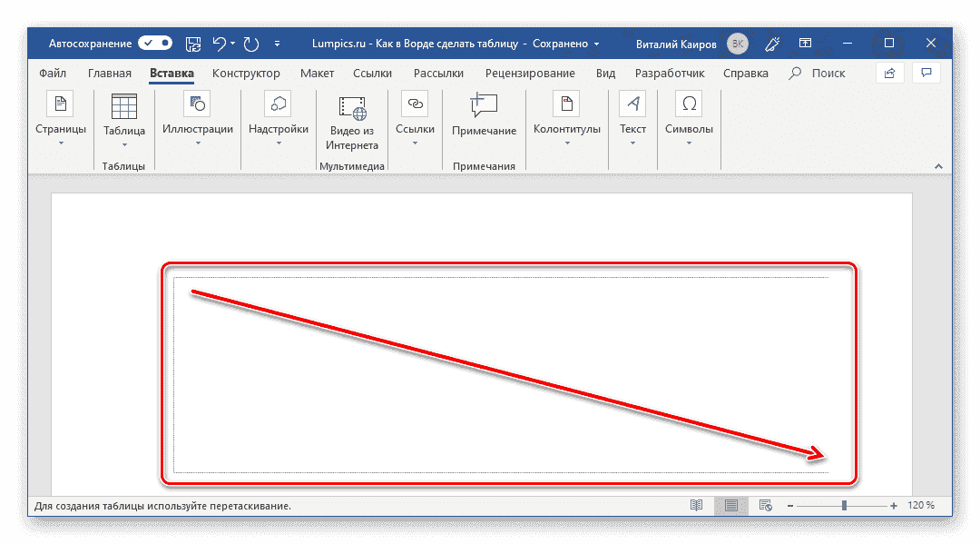Add a Примечание comment
This screenshot has width=980, height=544.
(x=484, y=118)
